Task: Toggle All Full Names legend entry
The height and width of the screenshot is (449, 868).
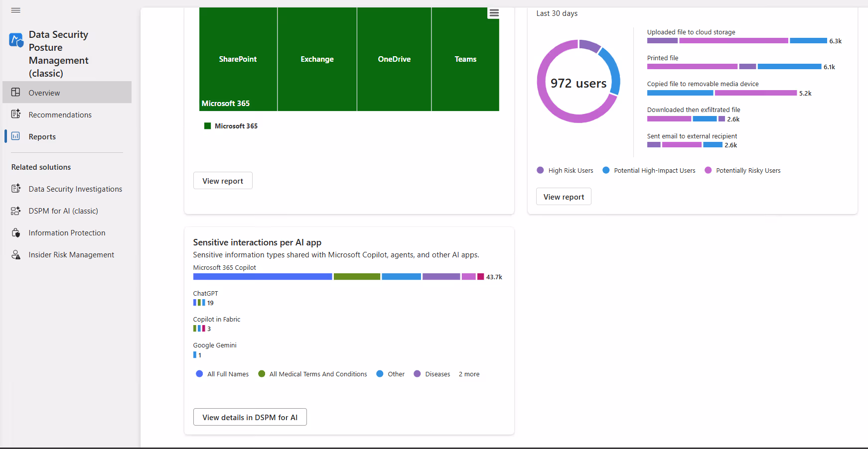Action: tap(222, 374)
